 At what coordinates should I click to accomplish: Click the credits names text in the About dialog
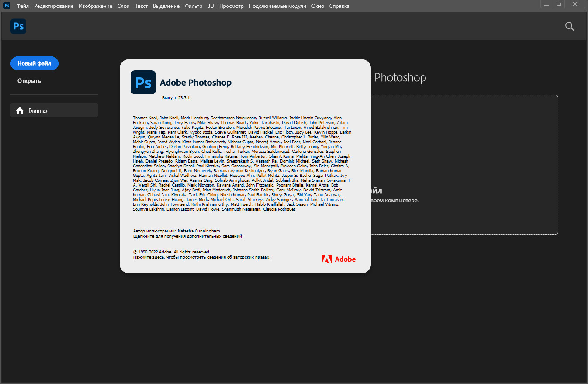[242, 163]
